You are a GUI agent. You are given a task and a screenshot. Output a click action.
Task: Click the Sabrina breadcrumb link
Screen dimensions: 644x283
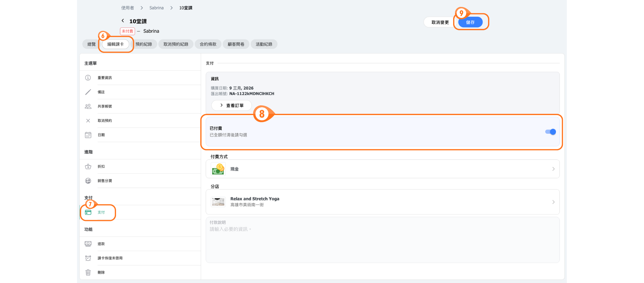156,8
